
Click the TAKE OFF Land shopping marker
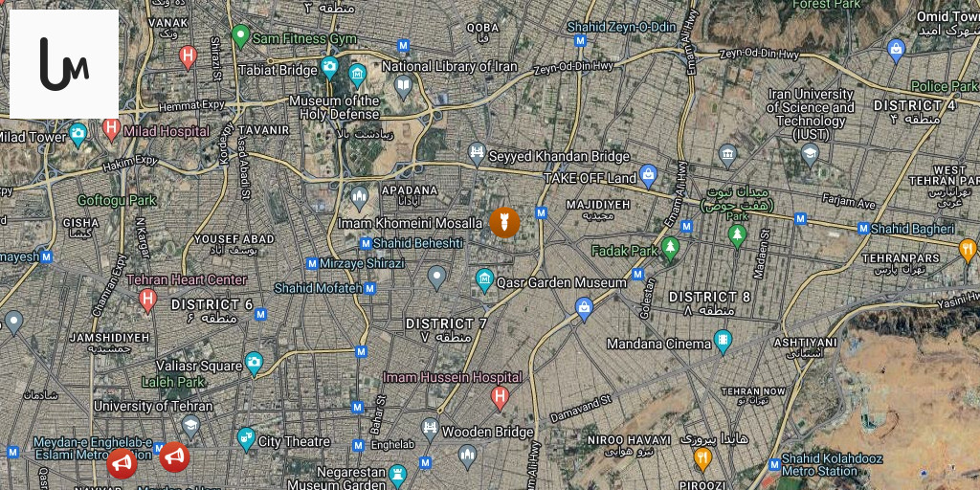(x=648, y=176)
